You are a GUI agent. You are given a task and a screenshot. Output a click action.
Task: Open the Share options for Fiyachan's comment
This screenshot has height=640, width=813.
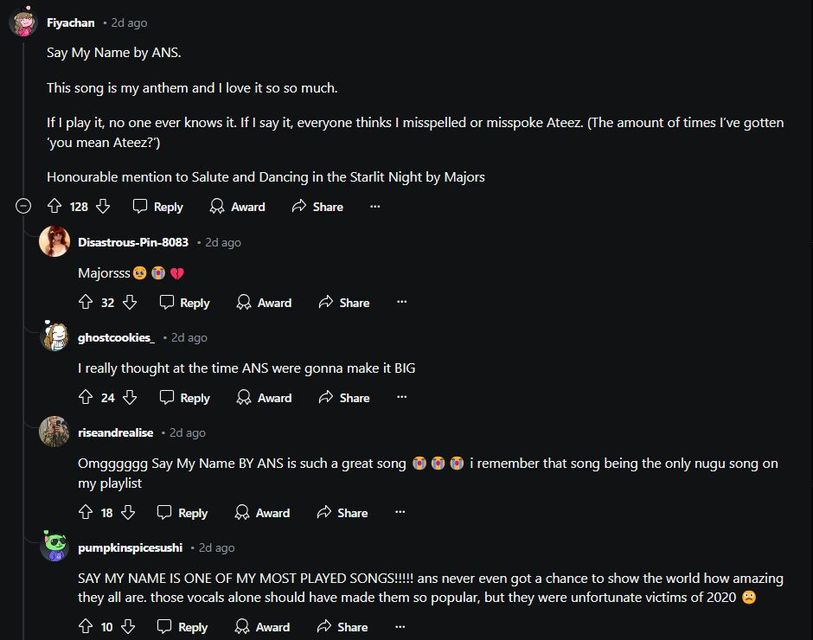tap(317, 206)
